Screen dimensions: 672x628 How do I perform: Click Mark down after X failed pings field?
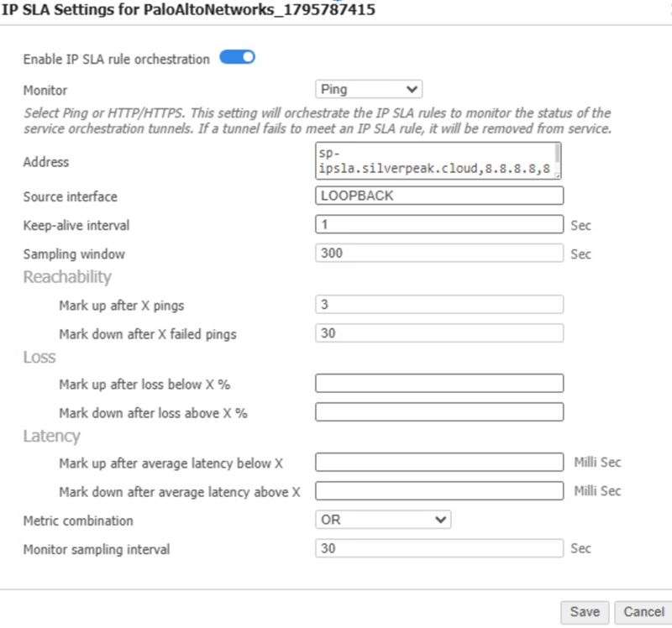pos(438,332)
